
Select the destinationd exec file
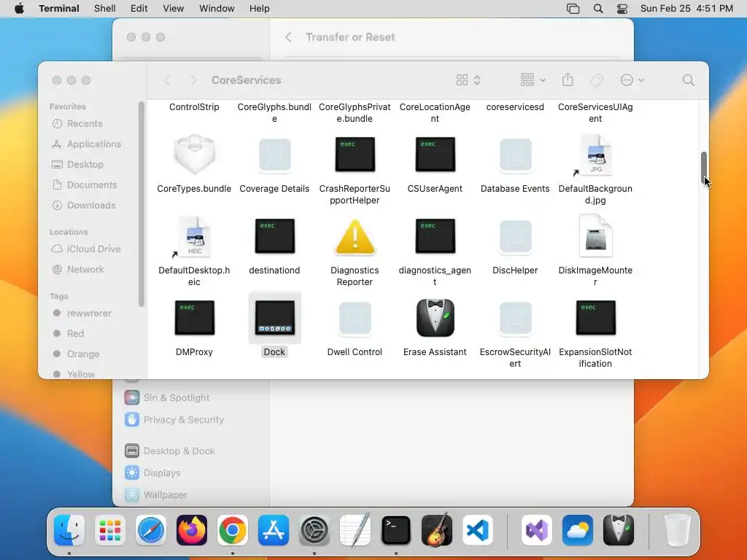[x=275, y=236]
